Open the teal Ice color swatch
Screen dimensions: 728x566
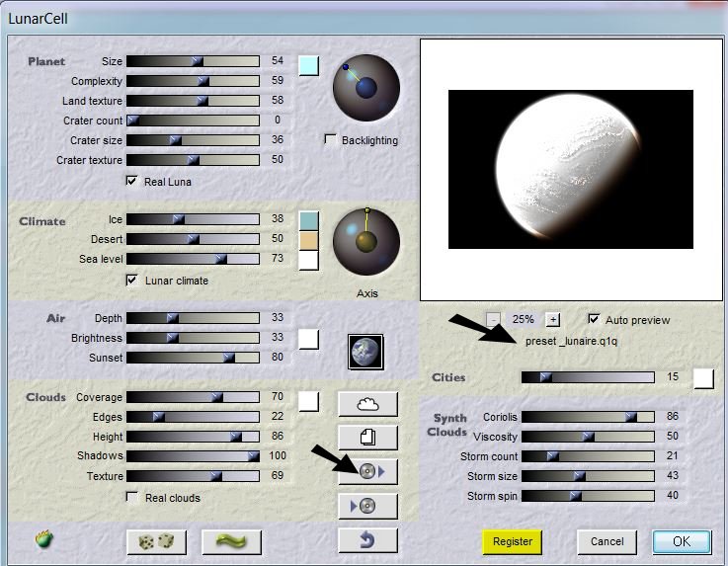tap(309, 220)
